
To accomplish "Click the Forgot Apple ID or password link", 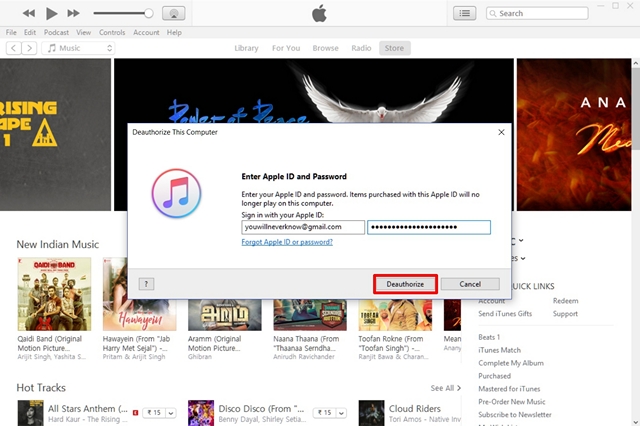I will pos(287,242).
